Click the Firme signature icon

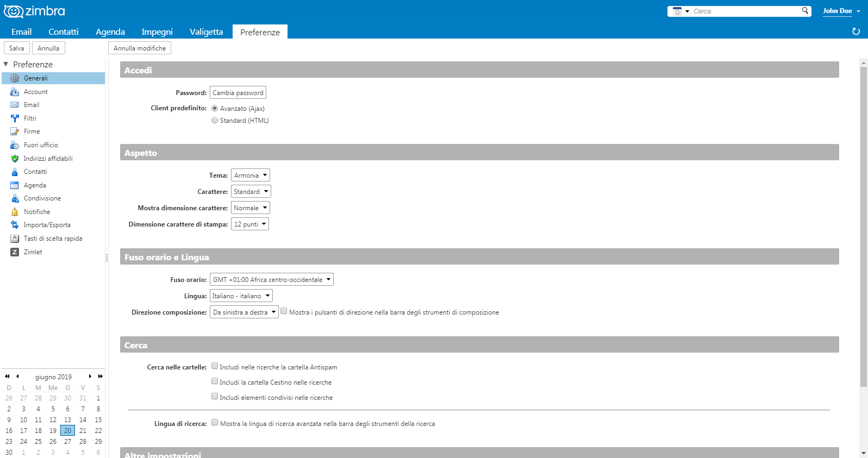click(x=15, y=131)
